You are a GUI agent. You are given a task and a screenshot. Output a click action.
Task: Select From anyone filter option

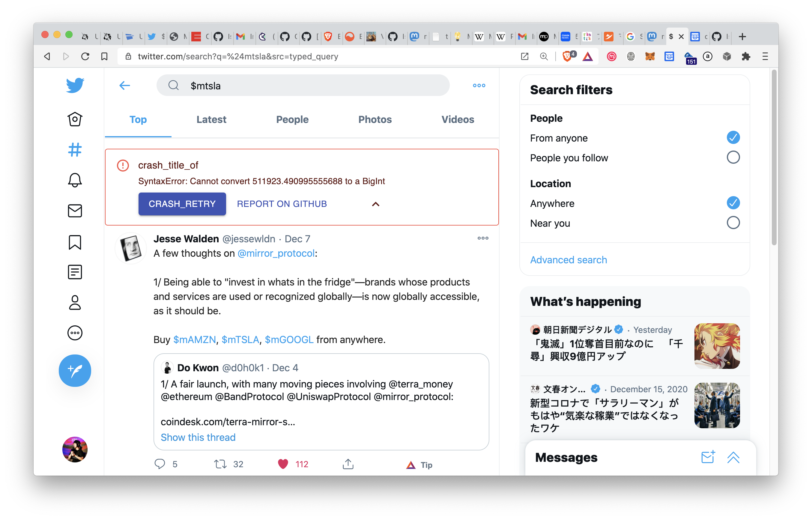click(x=733, y=137)
